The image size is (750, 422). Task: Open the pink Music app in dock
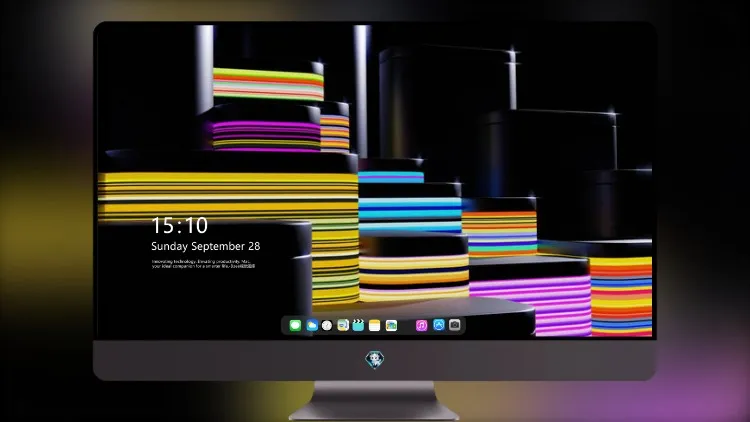[421, 325]
